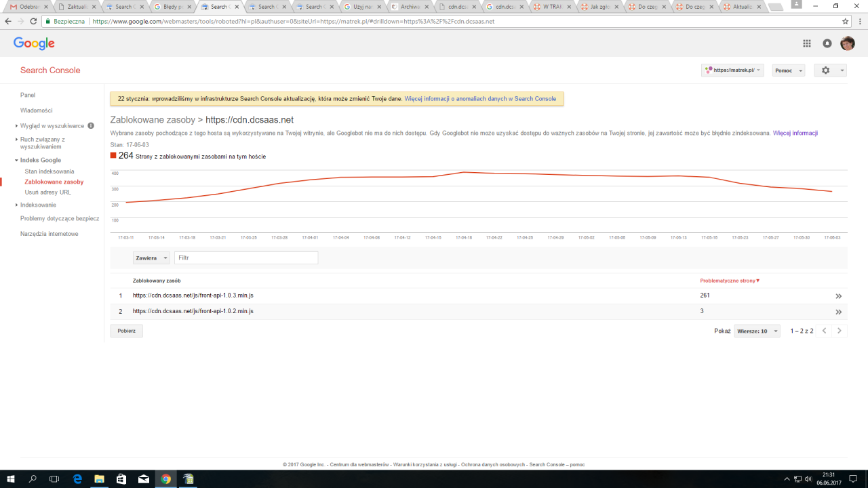Go back using the browser back arrow
Screen dimensions: 868x488
click(8, 21)
